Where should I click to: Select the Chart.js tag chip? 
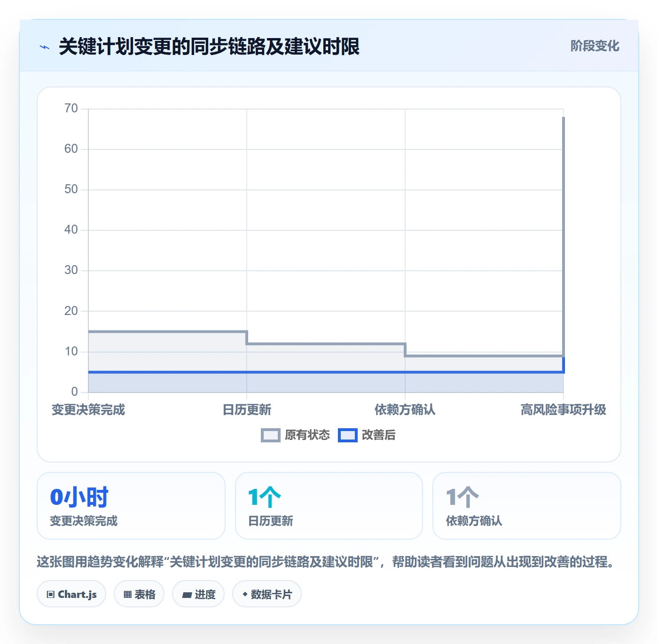click(x=71, y=594)
